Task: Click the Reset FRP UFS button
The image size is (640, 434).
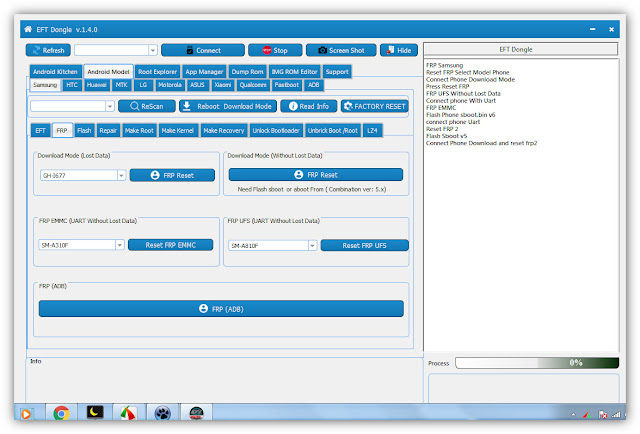Action: click(x=364, y=245)
